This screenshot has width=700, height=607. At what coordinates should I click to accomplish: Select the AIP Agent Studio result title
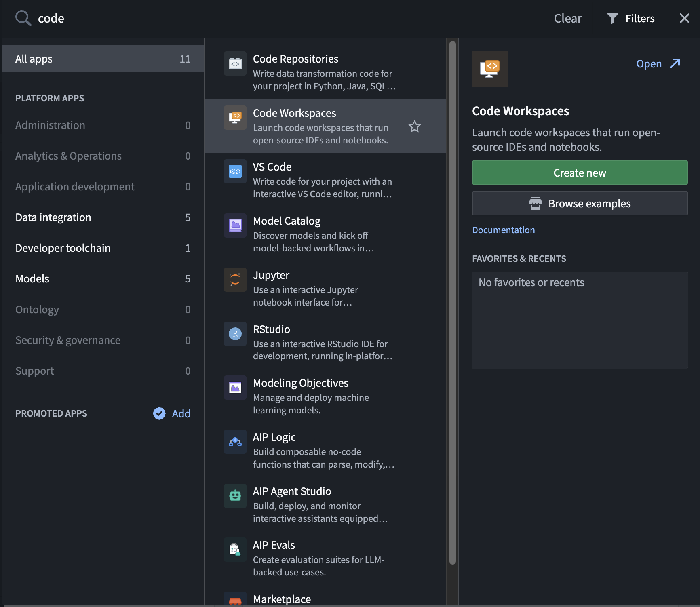click(x=292, y=491)
